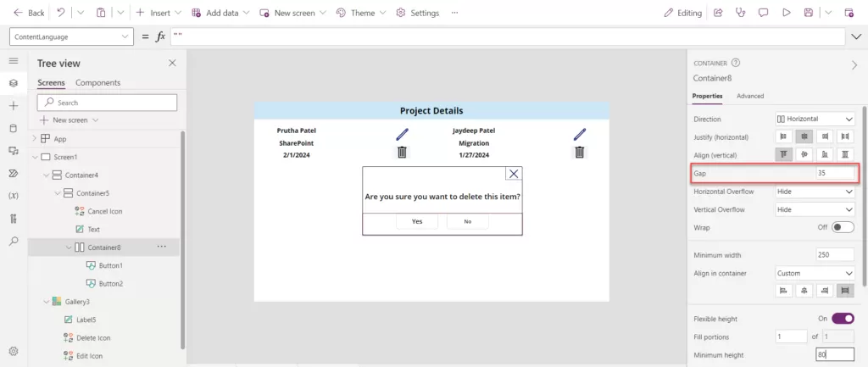Click trash delete icon under Jaydeep Patel
Image resolution: width=868 pixels, height=367 pixels.
pyautogui.click(x=580, y=153)
